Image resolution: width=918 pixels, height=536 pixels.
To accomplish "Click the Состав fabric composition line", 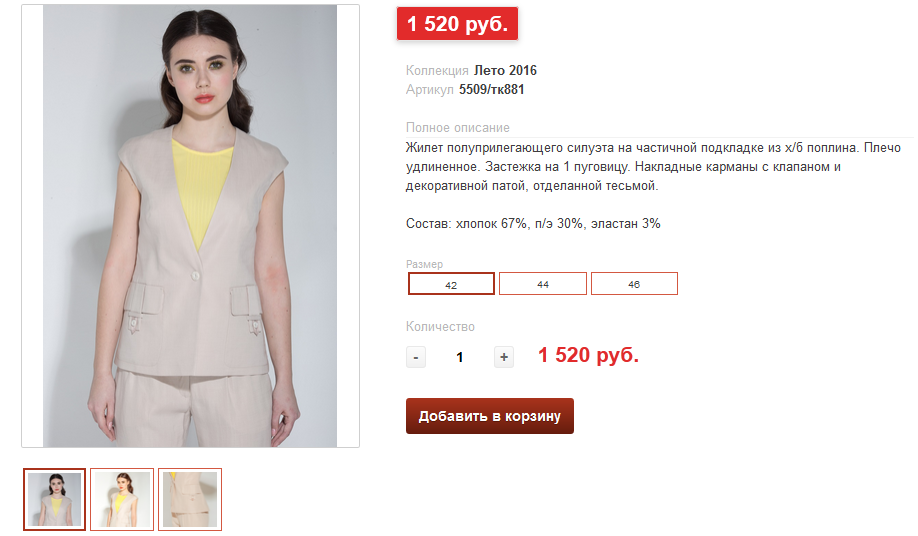I will 533,224.
